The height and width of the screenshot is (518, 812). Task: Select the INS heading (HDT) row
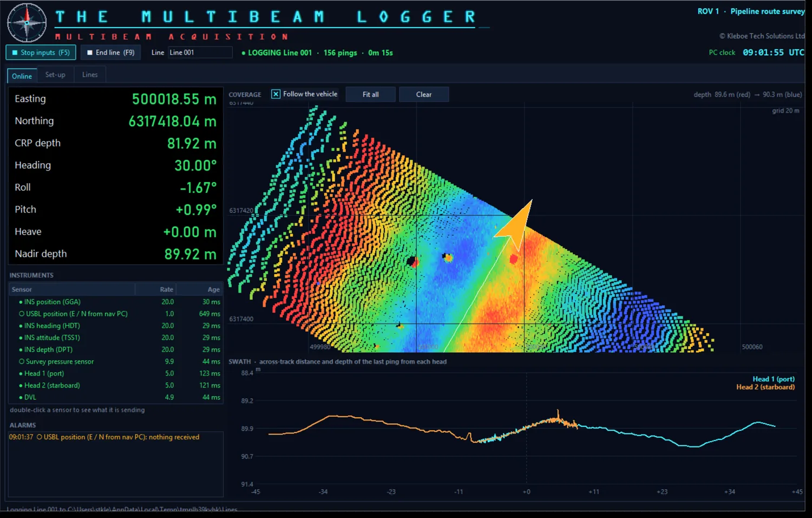(116, 326)
